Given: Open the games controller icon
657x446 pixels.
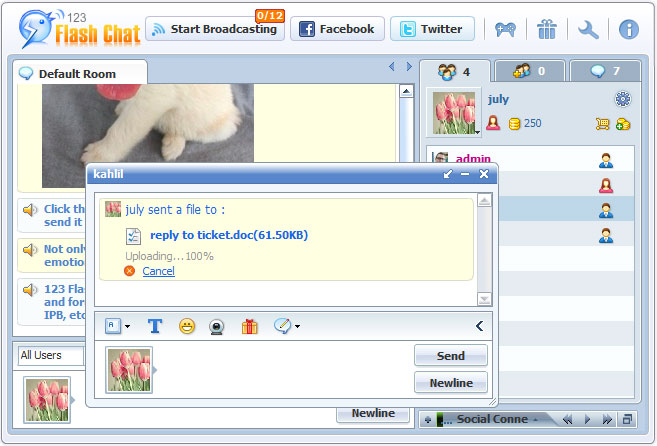Looking at the screenshot, I should point(504,29).
